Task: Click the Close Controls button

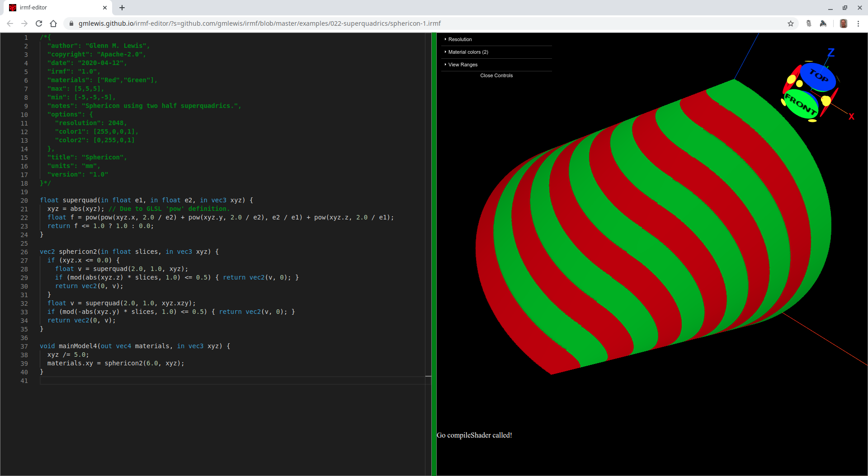Action: click(x=496, y=75)
